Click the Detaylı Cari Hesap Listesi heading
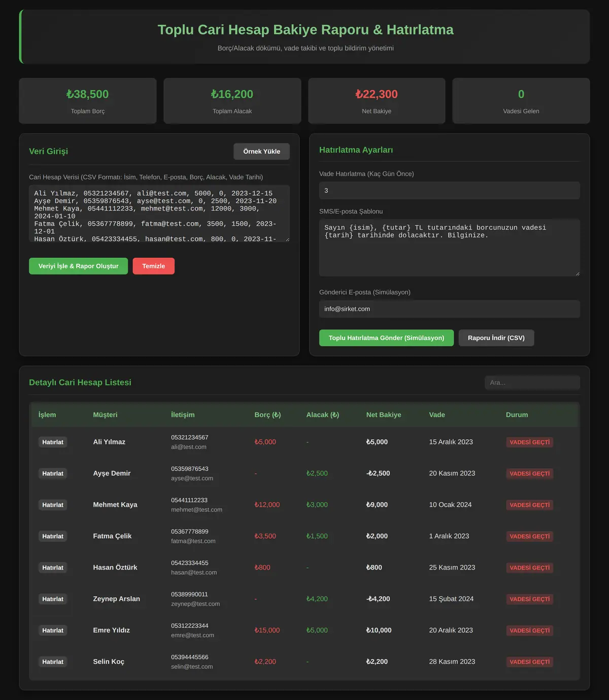The width and height of the screenshot is (609, 700). coord(80,382)
